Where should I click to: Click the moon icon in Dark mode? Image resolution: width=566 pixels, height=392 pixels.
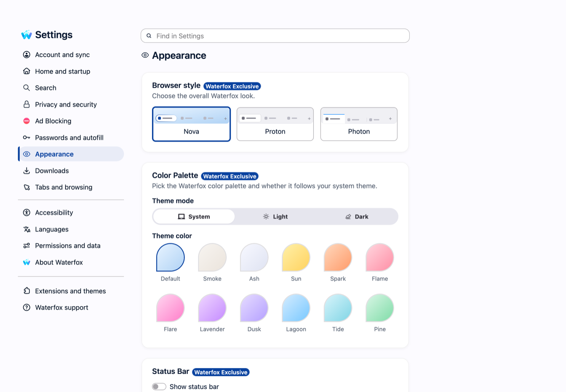coord(348,217)
